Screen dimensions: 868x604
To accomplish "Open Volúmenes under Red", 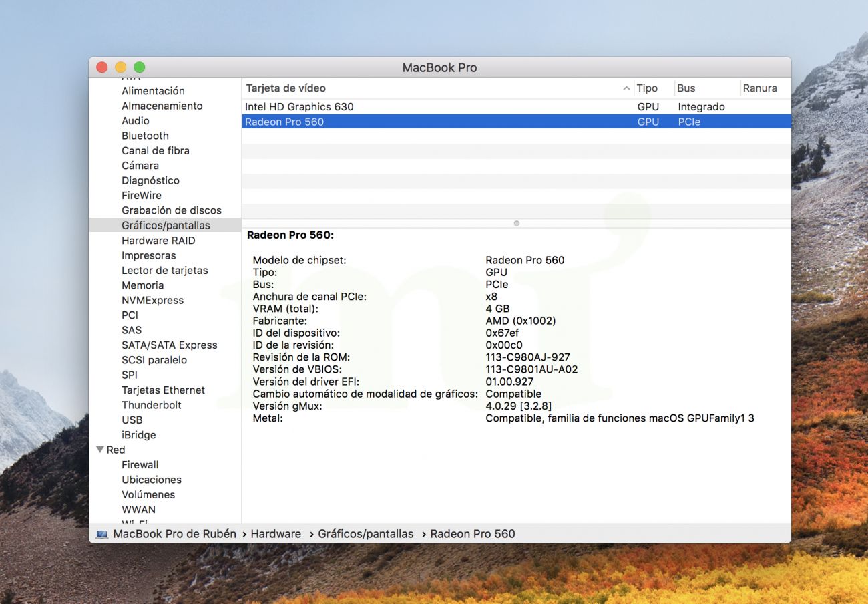I will click(148, 495).
